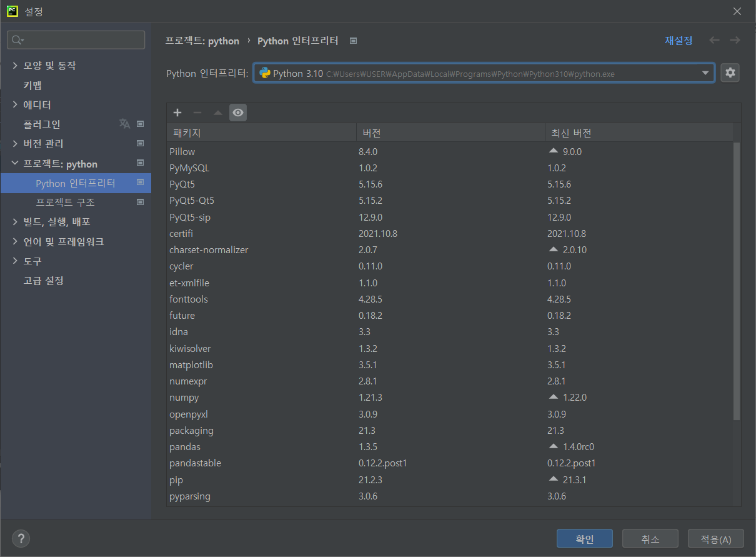Sort by 패키지 column header
This screenshot has width=756, height=557.
[x=261, y=133]
